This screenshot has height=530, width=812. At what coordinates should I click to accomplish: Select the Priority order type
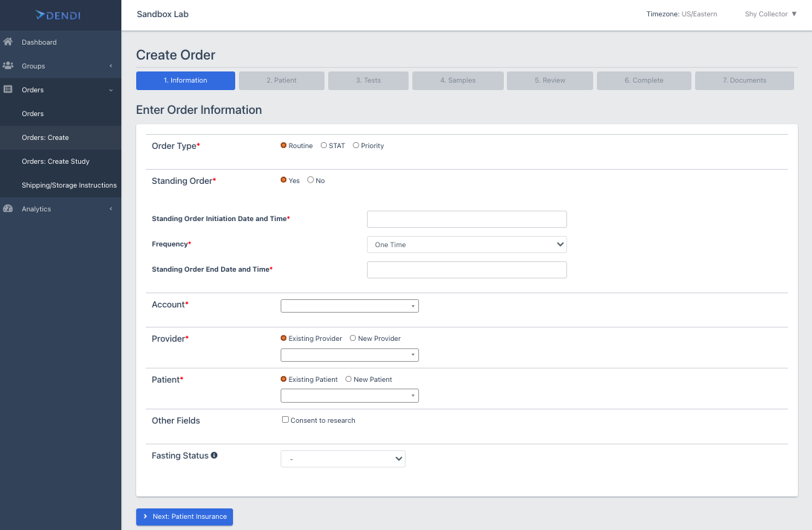(356, 145)
